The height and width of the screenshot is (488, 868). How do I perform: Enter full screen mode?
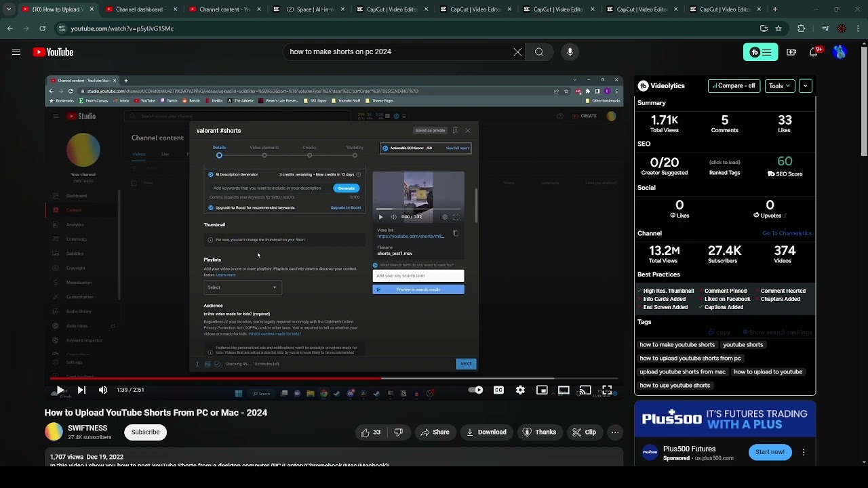(x=607, y=390)
